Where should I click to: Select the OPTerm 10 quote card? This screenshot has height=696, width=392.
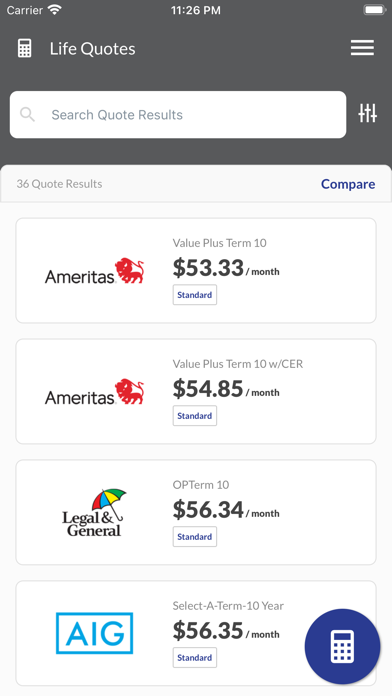(x=196, y=512)
